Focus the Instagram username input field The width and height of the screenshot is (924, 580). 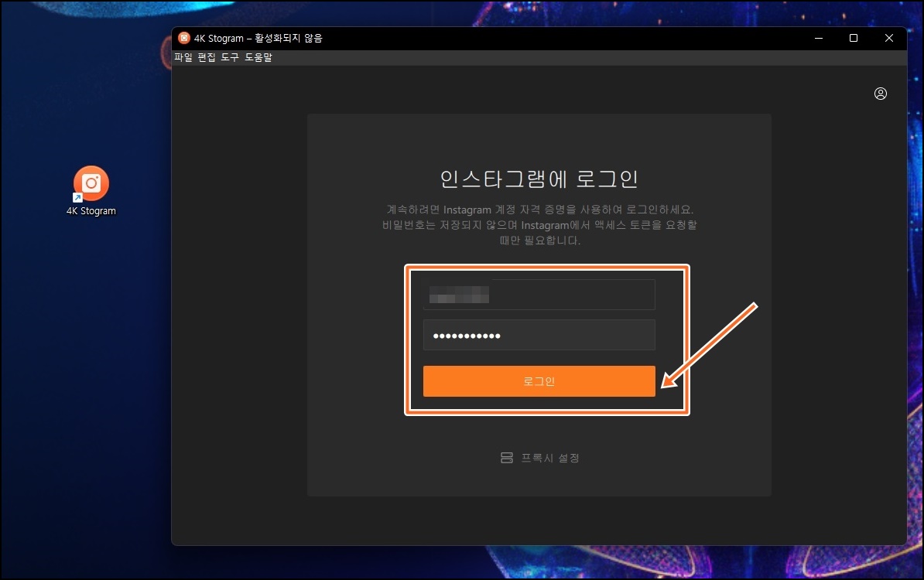(539, 295)
